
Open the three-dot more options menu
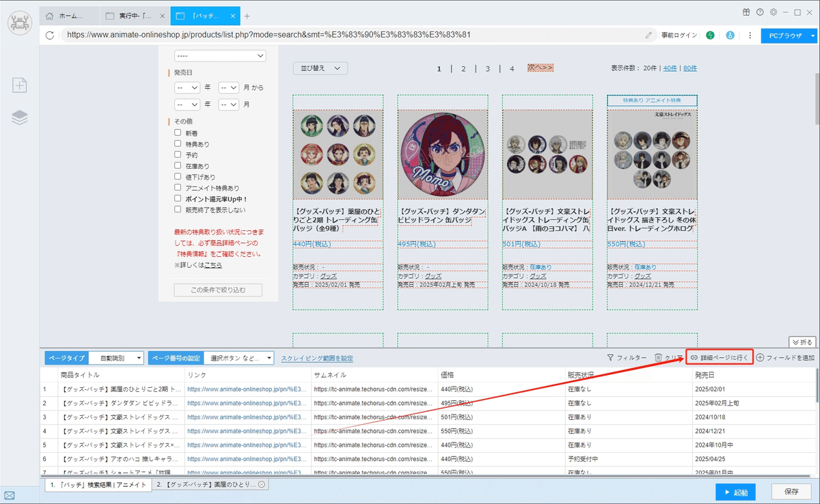tap(750, 35)
